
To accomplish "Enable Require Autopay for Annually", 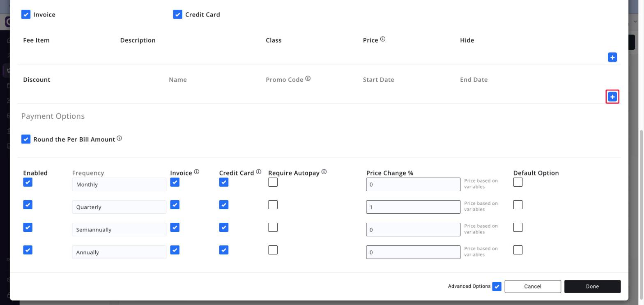I will click(x=273, y=250).
